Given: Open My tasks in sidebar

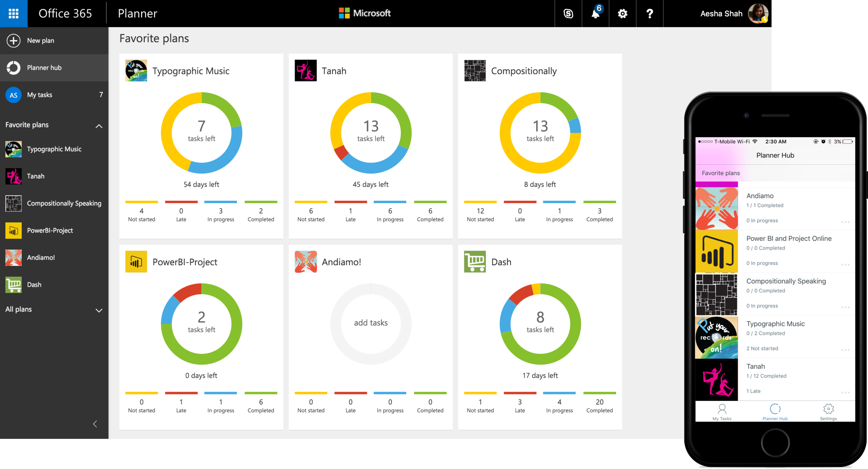Looking at the screenshot, I should click(40, 95).
